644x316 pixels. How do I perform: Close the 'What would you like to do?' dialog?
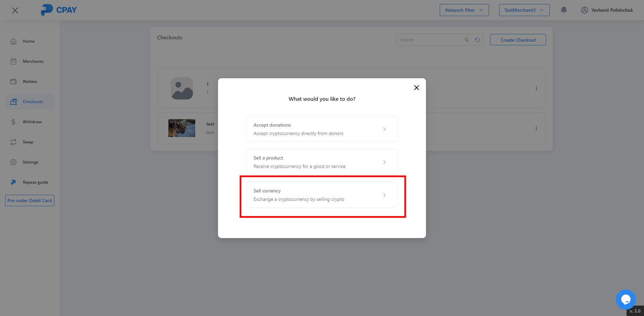[x=416, y=88]
